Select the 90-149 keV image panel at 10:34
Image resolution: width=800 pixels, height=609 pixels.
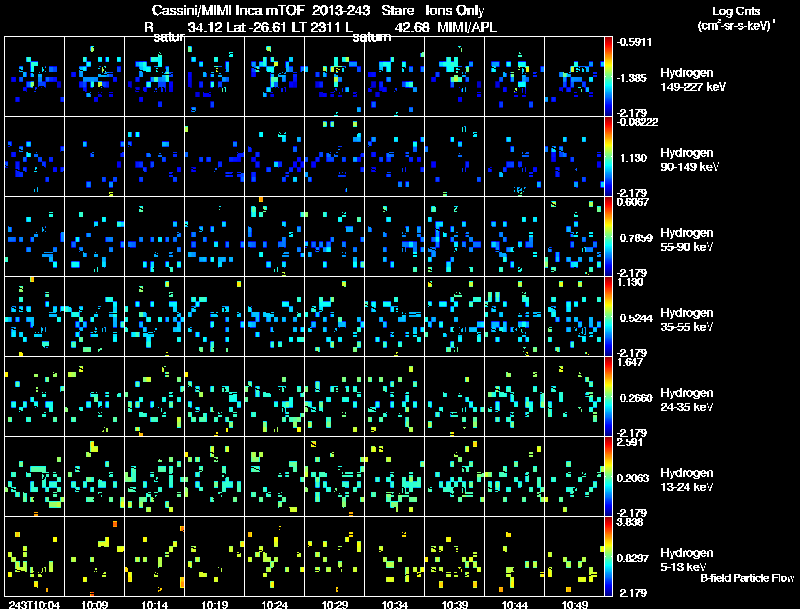click(x=394, y=157)
